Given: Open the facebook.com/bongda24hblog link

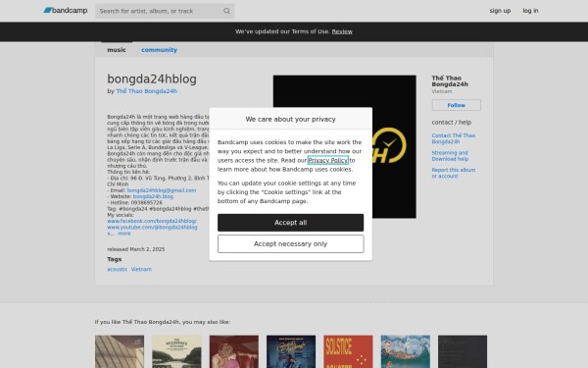Looking at the screenshot, I should (x=152, y=221).
